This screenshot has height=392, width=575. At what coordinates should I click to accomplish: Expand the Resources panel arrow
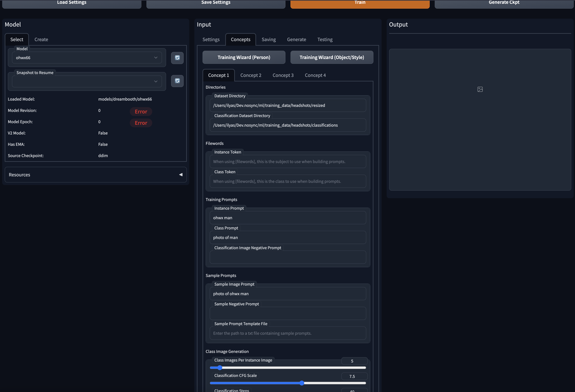point(181,175)
